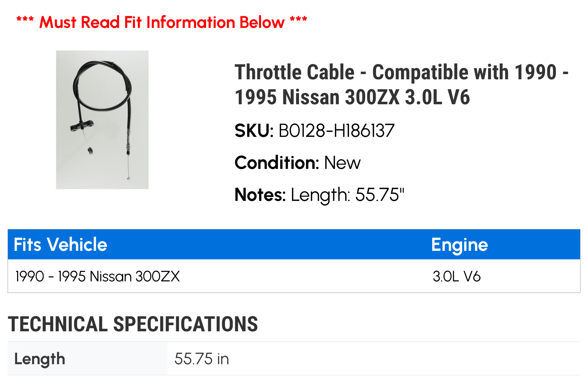The height and width of the screenshot is (383, 588).
Task: Select the '55.75 in' specification value
Action: pyautogui.click(x=202, y=359)
